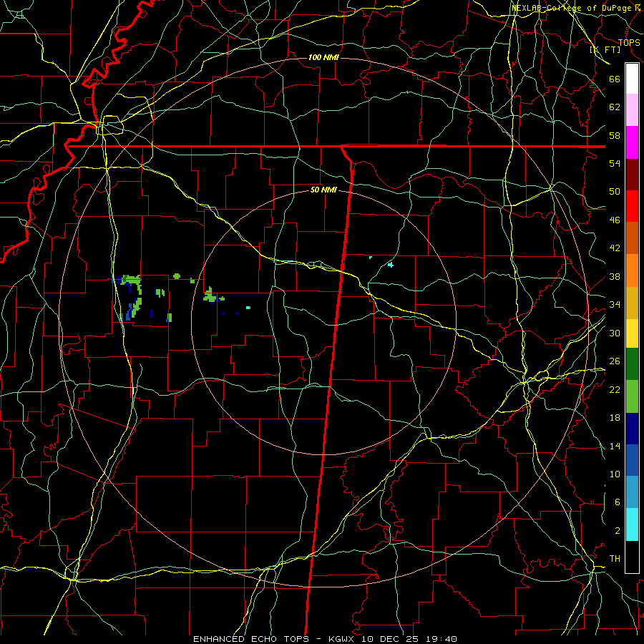Click the "10" legend value

[615, 474]
